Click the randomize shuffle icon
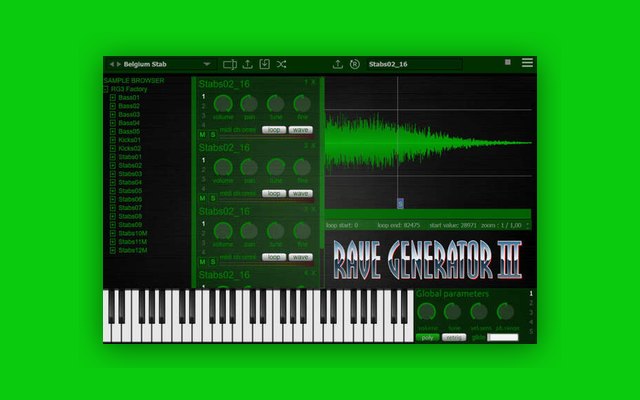 click(x=281, y=64)
